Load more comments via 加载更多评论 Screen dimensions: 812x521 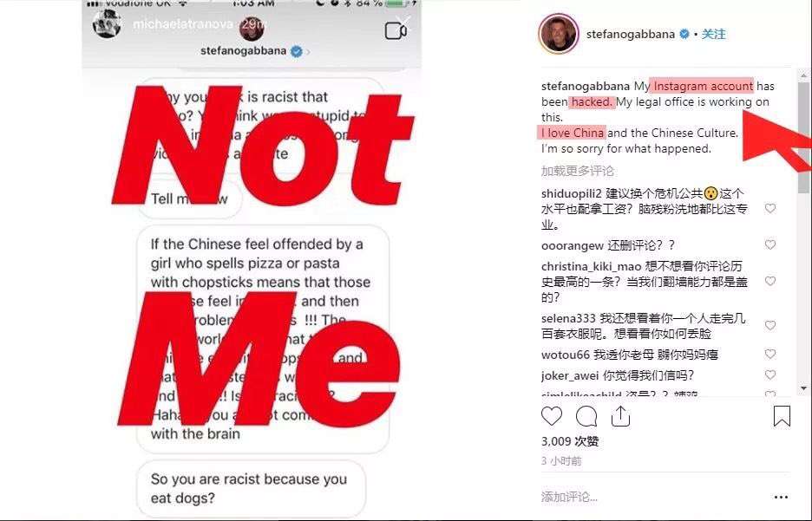click(578, 171)
